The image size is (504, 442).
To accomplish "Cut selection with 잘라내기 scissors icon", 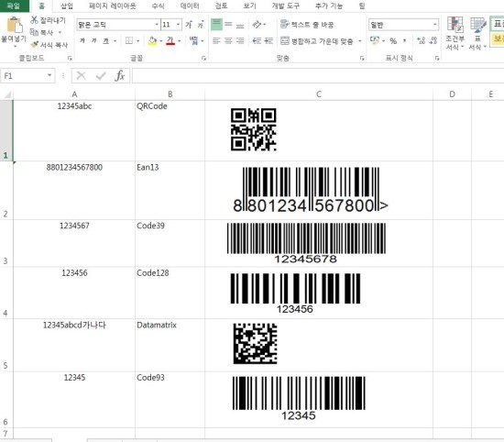I will (35, 20).
